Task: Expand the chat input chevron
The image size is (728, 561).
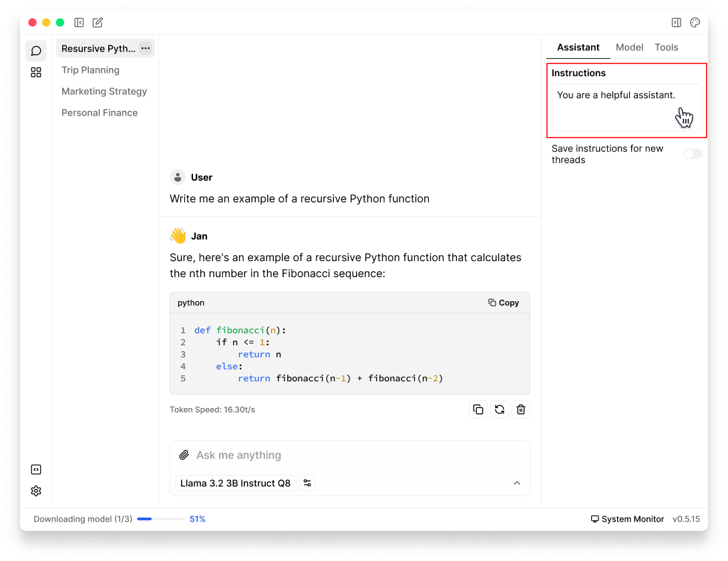Action: (x=516, y=483)
